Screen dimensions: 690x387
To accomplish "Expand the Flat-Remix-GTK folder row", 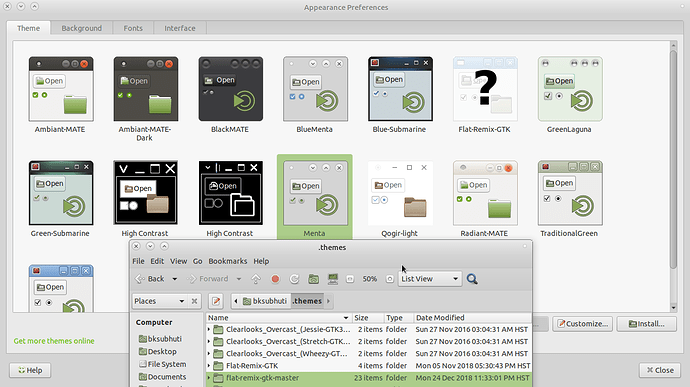I will (x=209, y=366).
